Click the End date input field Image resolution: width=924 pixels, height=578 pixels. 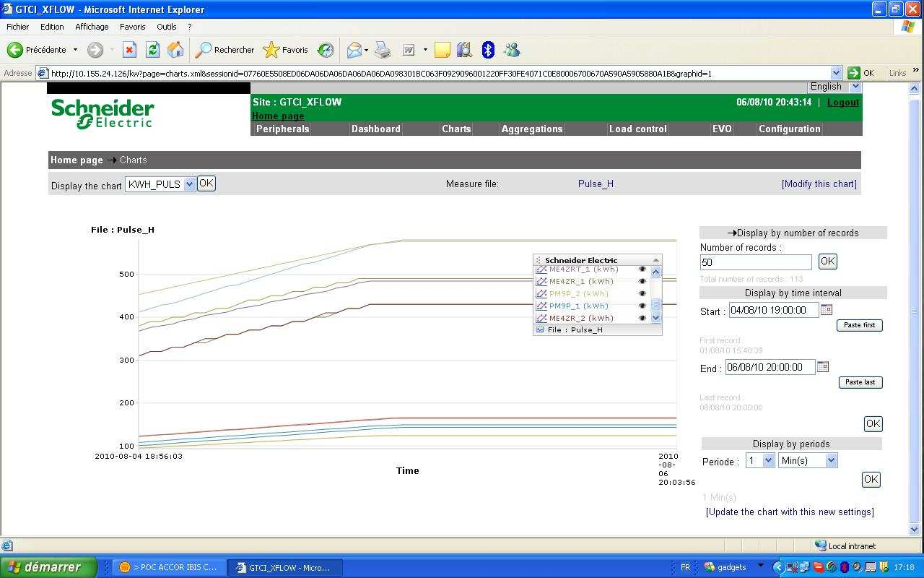[x=770, y=367]
